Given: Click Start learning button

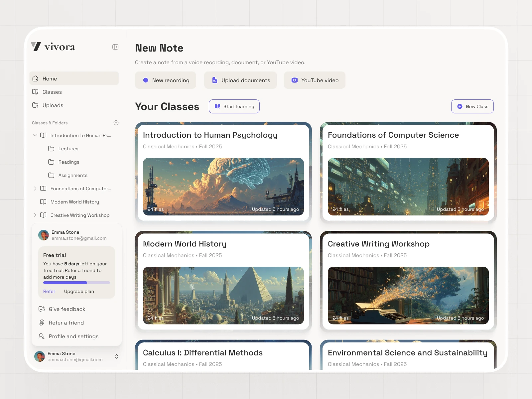Looking at the screenshot, I should tap(234, 106).
